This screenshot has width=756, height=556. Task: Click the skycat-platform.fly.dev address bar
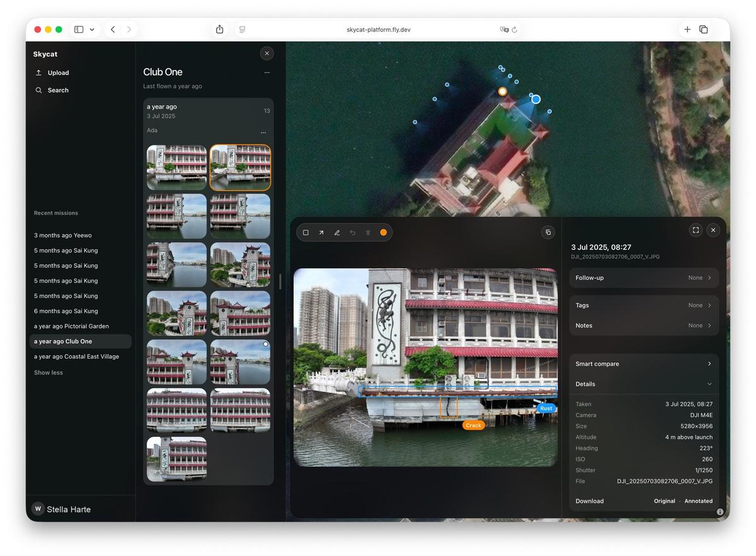pos(378,30)
